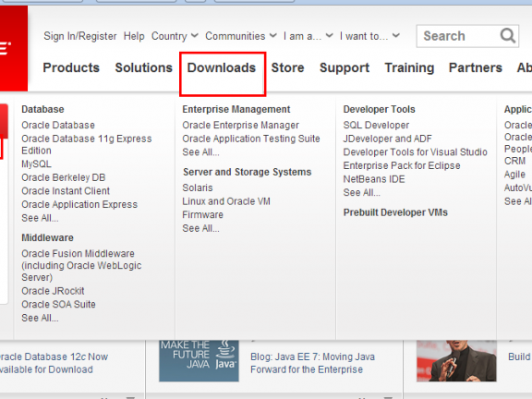This screenshot has height=399, width=532.
Task: Open the 'I want to...' dropdown
Action: click(x=369, y=36)
